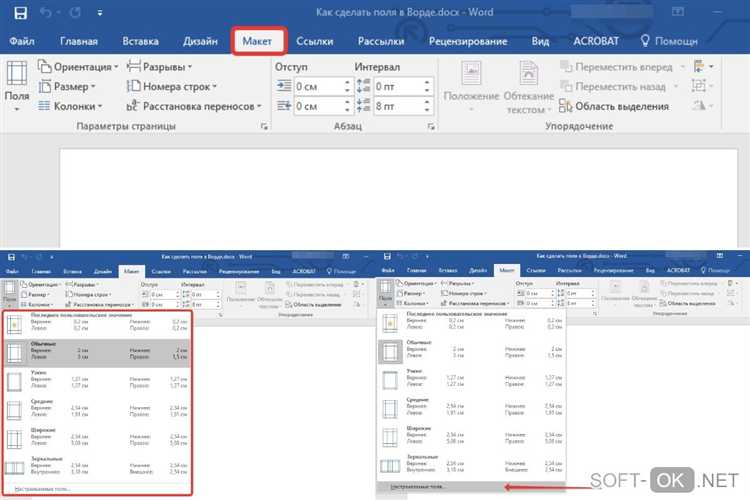Click the Rotate objects icon in the top window
Image resolution: width=750 pixels, height=500 pixels.
(x=702, y=106)
